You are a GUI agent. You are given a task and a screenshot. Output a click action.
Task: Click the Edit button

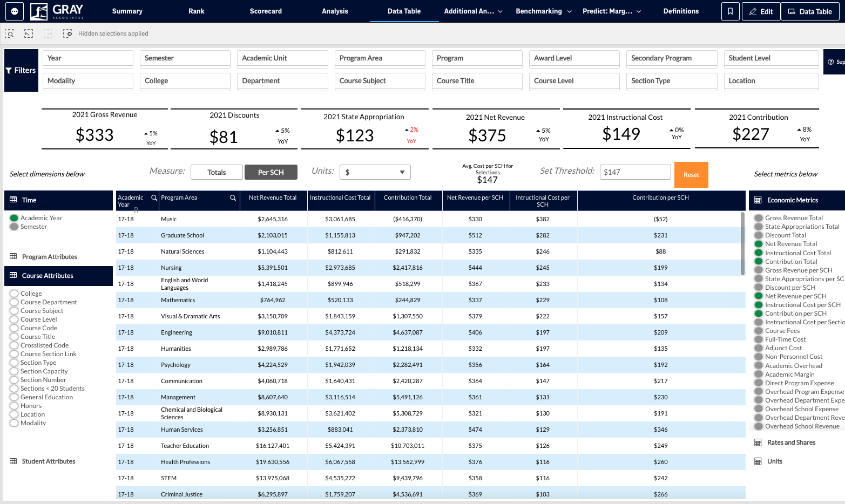[761, 11]
